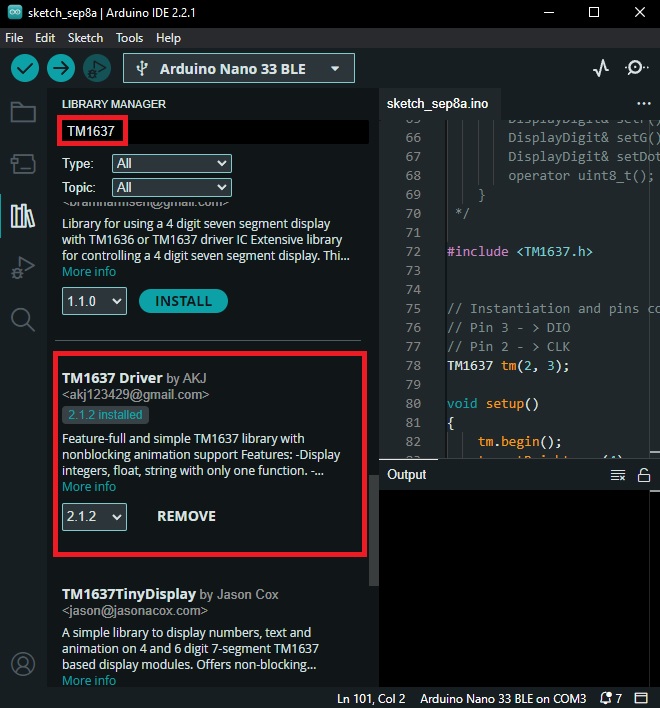This screenshot has width=660, height=708.
Task: Toggle the bottom panel icon in status bar
Action: (641, 699)
